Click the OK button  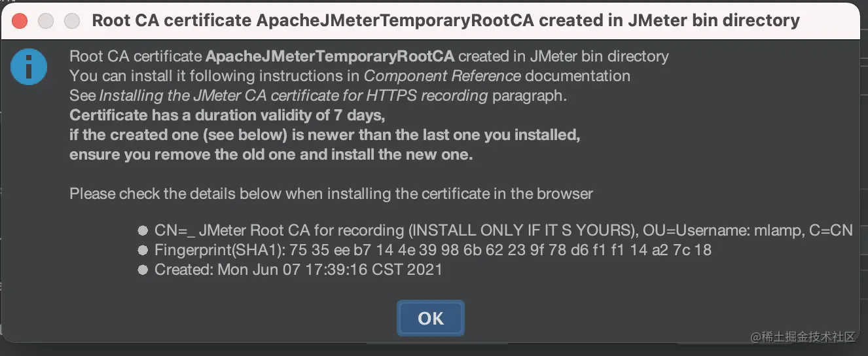(x=430, y=318)
